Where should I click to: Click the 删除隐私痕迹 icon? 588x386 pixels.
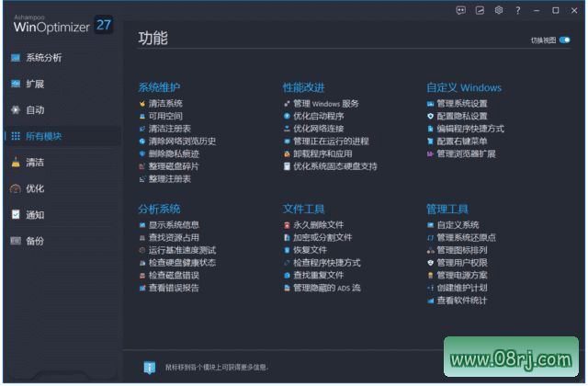tap(142, 153)
